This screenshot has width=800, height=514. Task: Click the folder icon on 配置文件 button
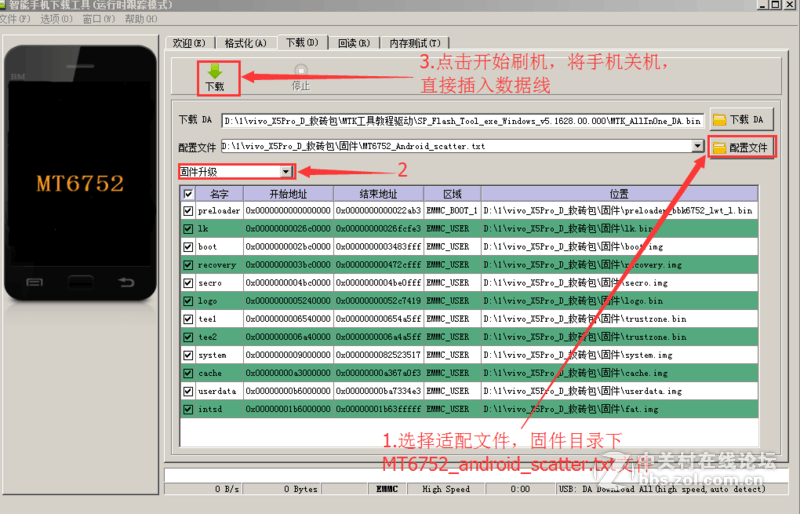tap(719, 148)
